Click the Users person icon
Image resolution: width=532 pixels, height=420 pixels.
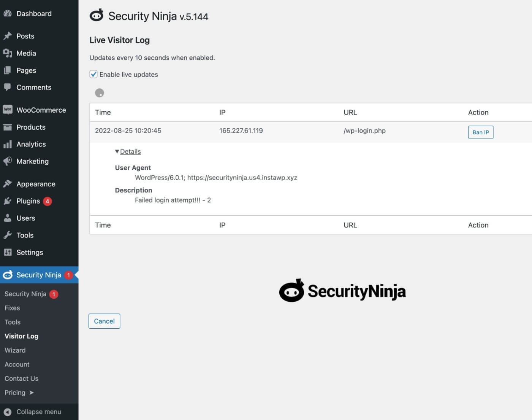coord(8,218)
